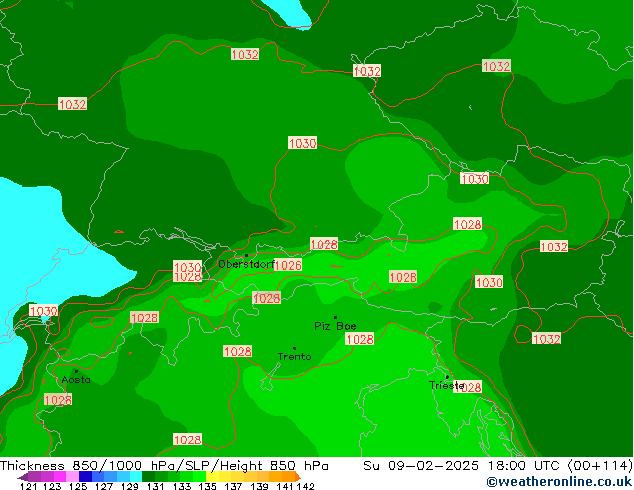Click the map title text "Thickness 850/1000 hPa/SLP/Height 850 hPa"
Screen dimensions: 634x490
pyautogui.click(x=164, y=466)
